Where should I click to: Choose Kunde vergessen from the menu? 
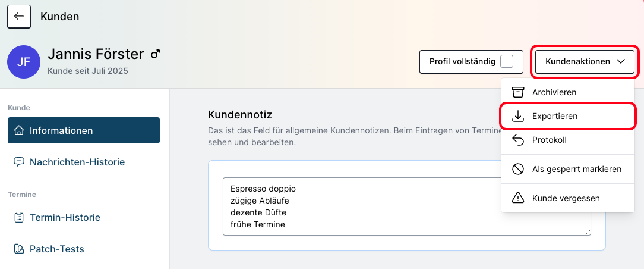[566, 198]
